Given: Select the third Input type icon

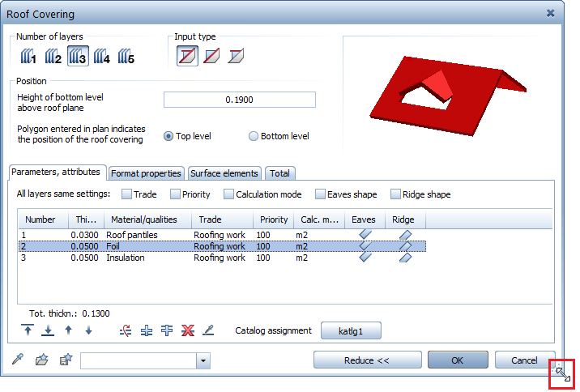Looking at the screenshot, I should (x=236, y=56).
